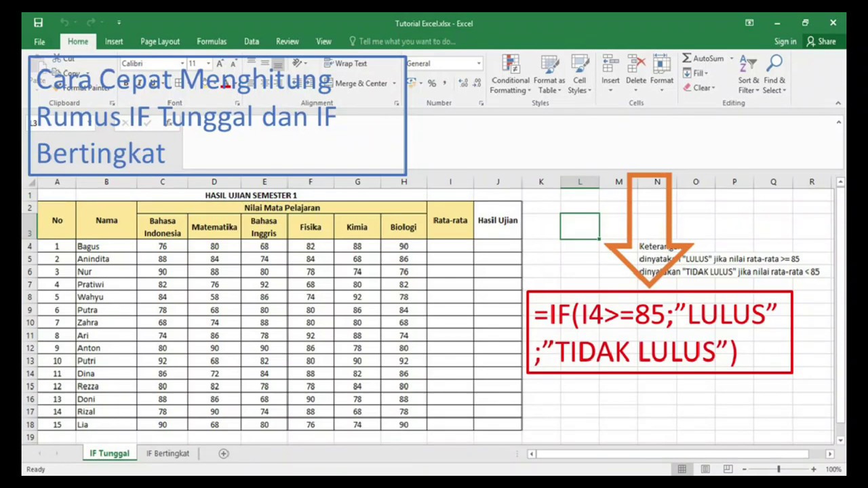Expand the formula bar
Image resolution: width=868 pixels, height=488 pixels.
(x=839, y=123)
